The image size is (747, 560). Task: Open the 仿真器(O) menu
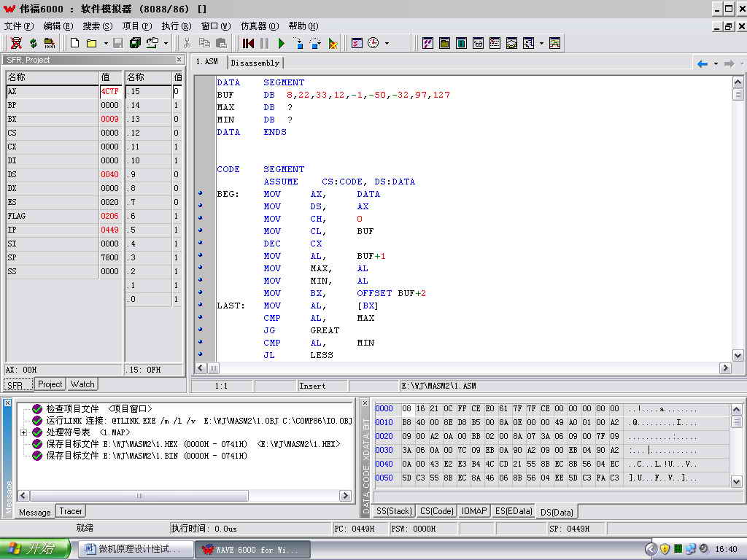(x=260, y=26)
